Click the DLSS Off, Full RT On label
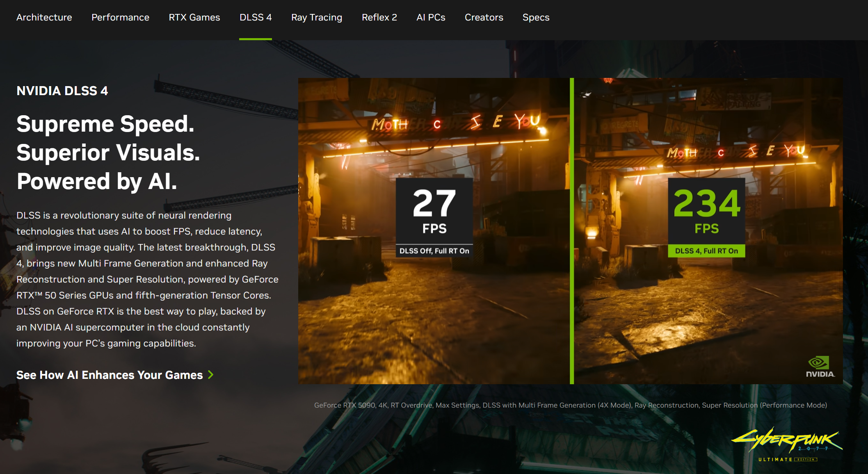The height and width of the screenshot is (474, 868). coord(434,251)
